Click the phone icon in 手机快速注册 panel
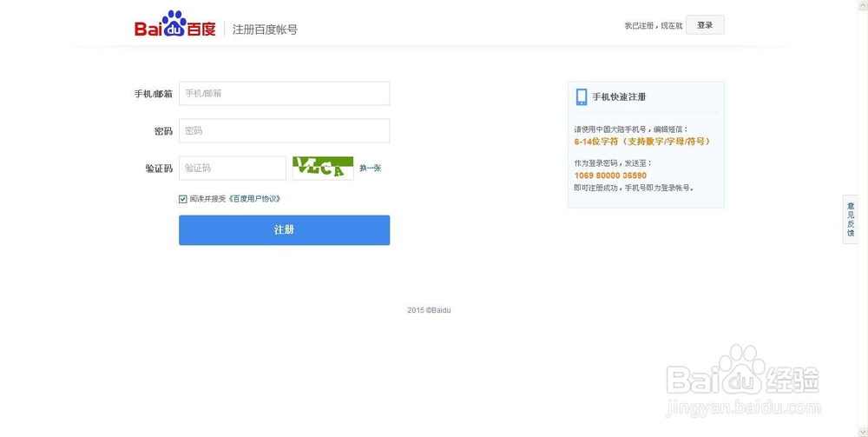Viewport: 868px width, 437px height. (x=582, y=97)
